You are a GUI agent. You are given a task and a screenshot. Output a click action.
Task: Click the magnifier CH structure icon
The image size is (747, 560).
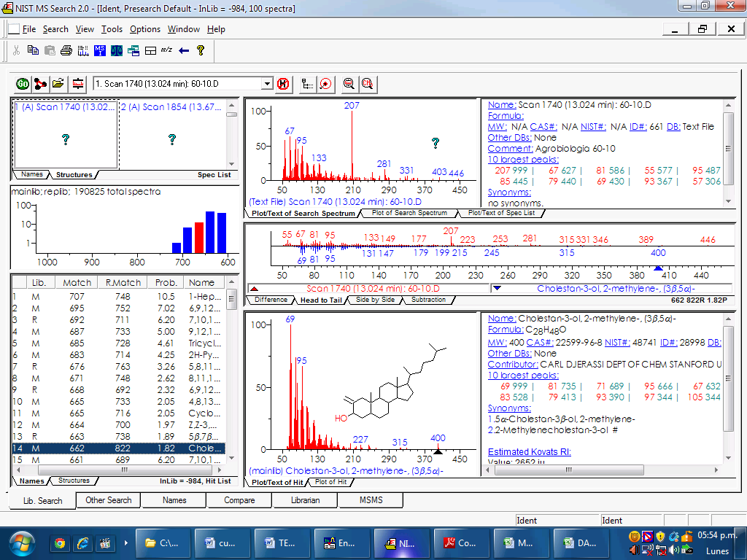(x=367, y=84)
